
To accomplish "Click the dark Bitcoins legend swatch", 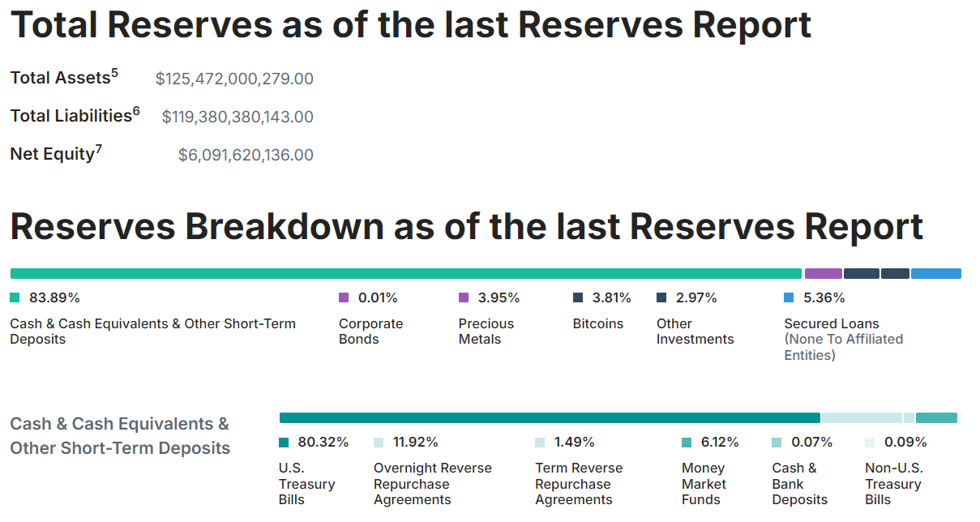I will tap(578, 297).
